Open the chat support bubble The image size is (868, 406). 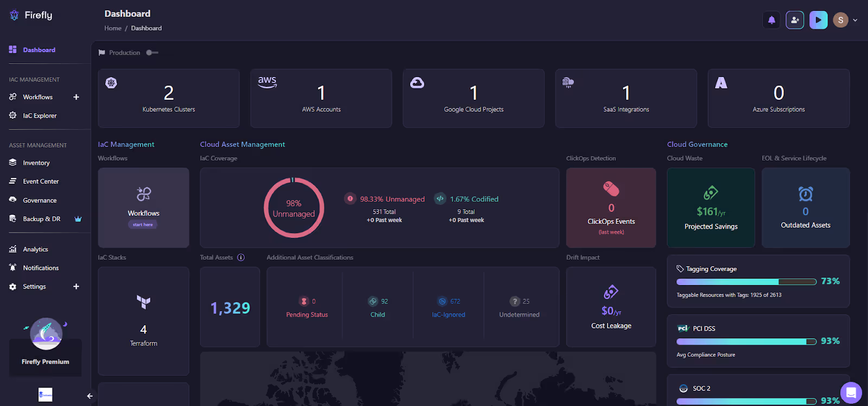(851, 393)
